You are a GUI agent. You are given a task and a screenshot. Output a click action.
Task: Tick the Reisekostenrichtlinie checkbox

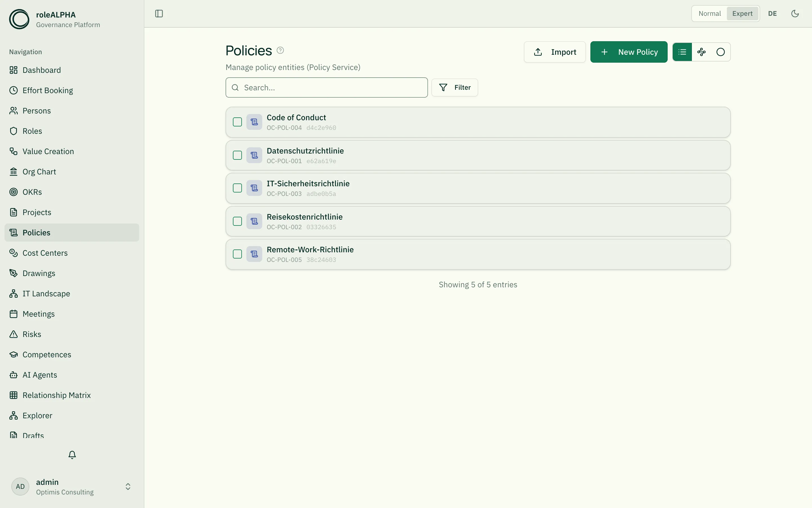point(237,222)
